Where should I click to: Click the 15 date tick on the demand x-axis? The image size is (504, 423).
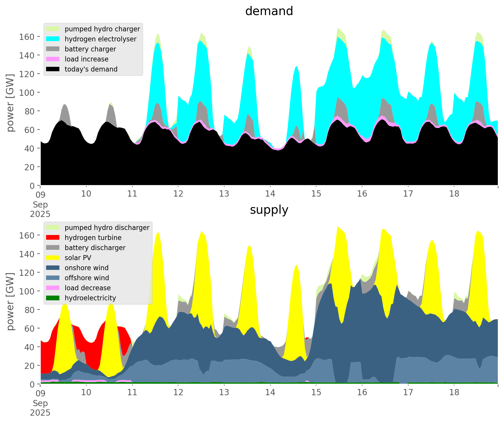316,194
